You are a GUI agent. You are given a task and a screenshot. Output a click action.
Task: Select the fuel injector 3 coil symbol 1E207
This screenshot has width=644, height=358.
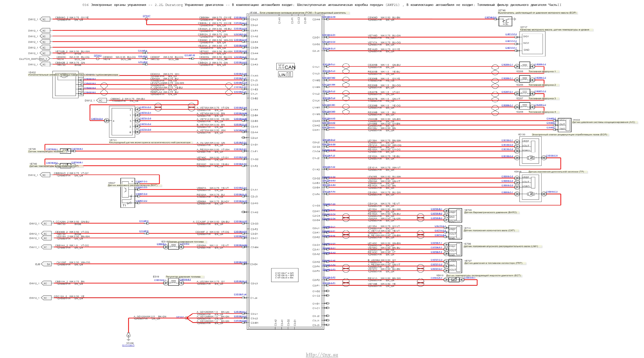click(525, 92)
